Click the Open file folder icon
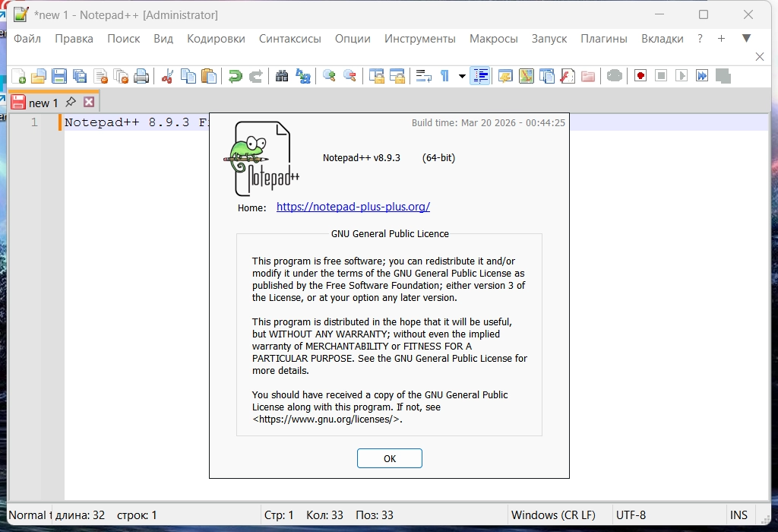 [x=39, y=76]
